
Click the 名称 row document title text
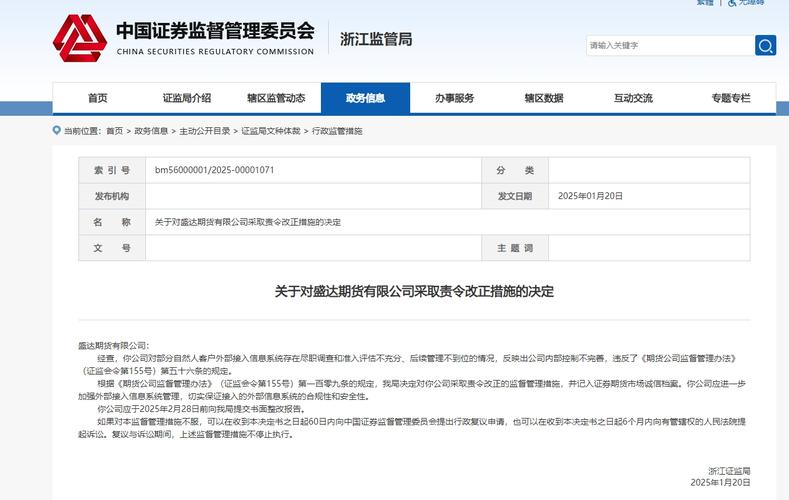pyautogui.click(x=248, y=222)
